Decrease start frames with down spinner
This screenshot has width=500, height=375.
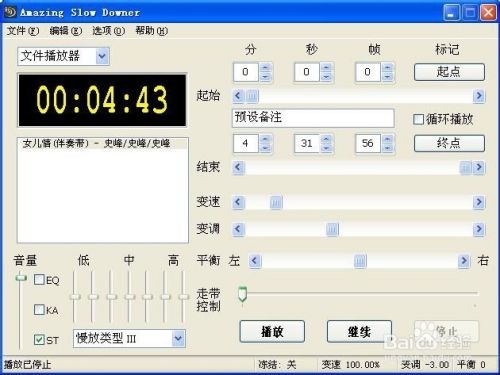(387, 77)
